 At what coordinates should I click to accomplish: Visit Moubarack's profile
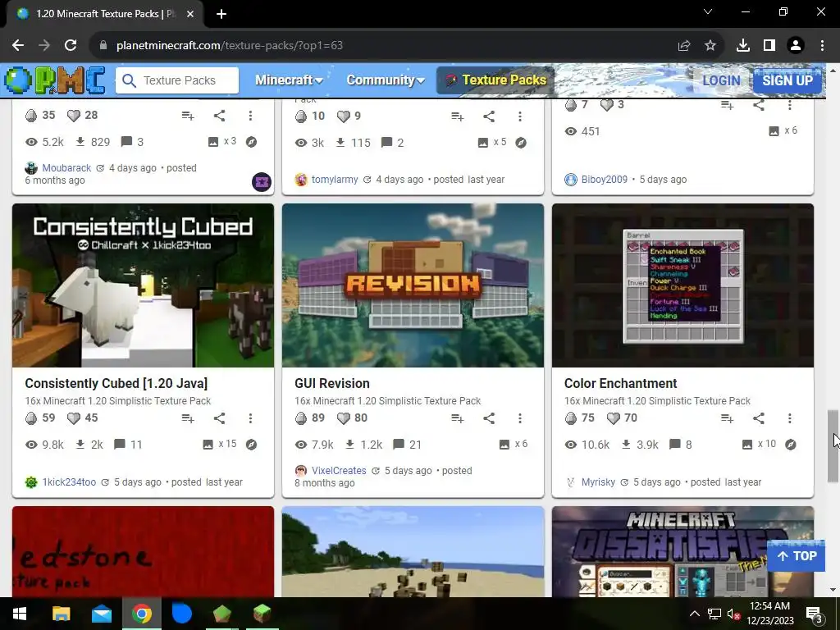(x=66, y=167)
